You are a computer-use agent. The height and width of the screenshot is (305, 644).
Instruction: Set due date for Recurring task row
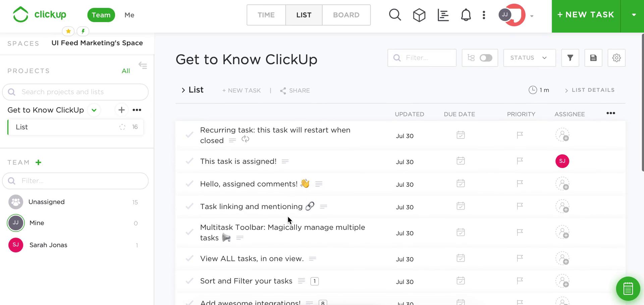click(461, 135)
